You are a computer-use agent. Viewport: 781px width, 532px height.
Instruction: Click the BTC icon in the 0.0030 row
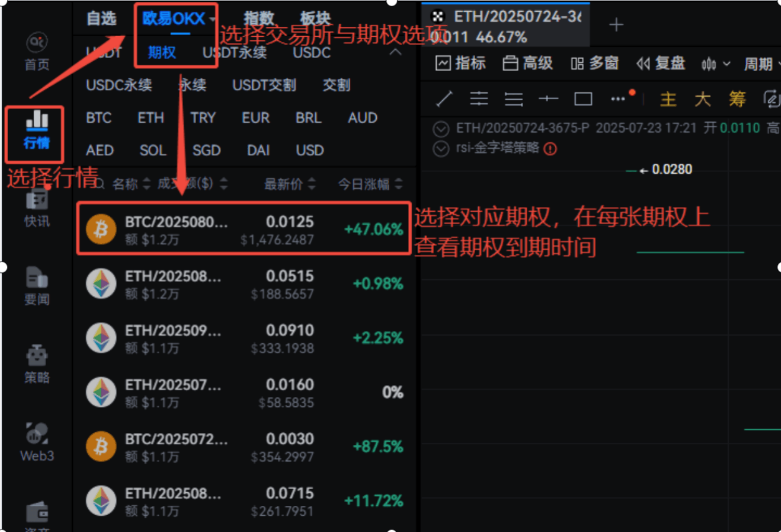point(101,447)
